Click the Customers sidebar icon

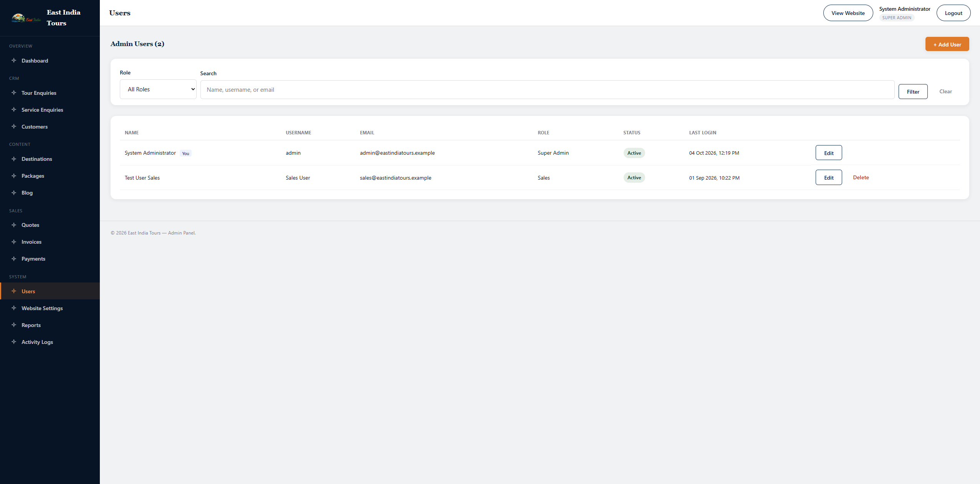pyautogui.click(x=14, y=127)
